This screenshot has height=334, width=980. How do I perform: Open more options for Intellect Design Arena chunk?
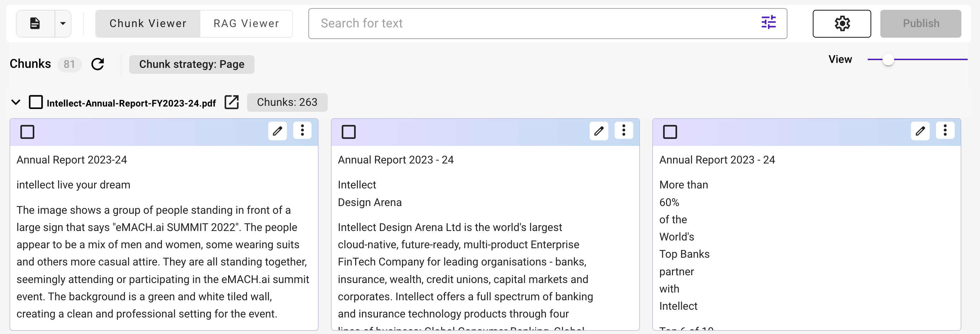pos(624,130)
